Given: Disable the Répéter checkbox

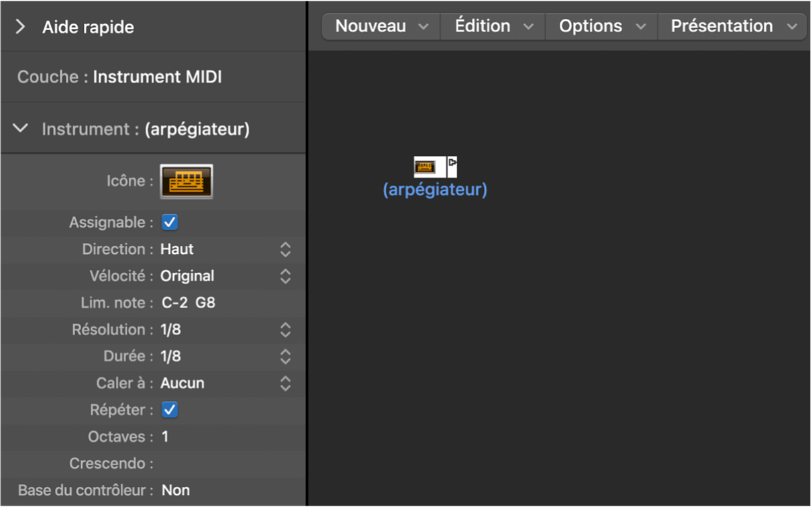Looking at the screenshot, I should (170, 410).
